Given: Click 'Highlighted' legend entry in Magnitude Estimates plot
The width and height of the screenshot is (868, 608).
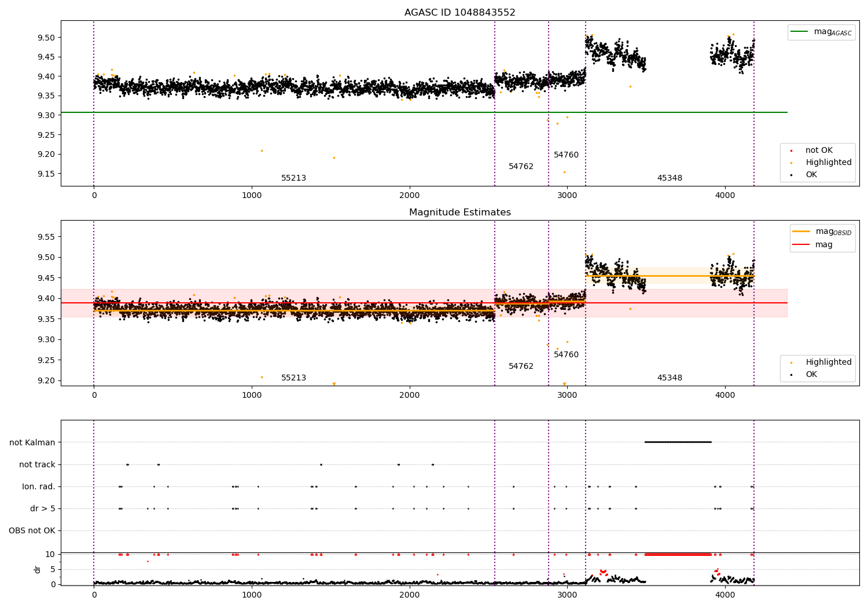Looking at the screenshot, I should point(828,362).
